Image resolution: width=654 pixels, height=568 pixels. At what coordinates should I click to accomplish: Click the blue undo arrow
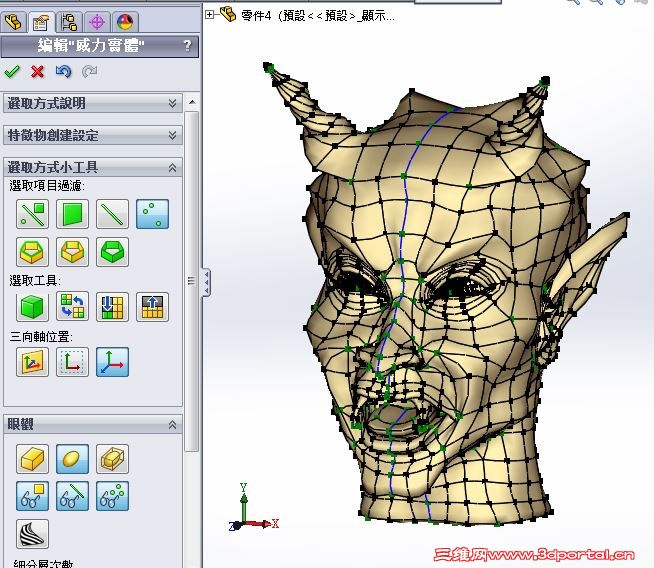63,71
